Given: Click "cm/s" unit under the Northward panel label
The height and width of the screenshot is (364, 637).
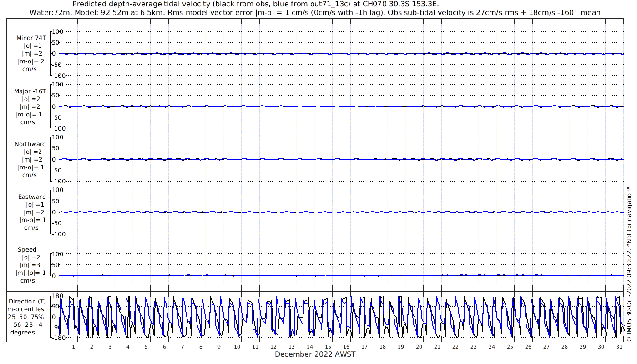Looking at the screenshot, I should pos(30,175).
